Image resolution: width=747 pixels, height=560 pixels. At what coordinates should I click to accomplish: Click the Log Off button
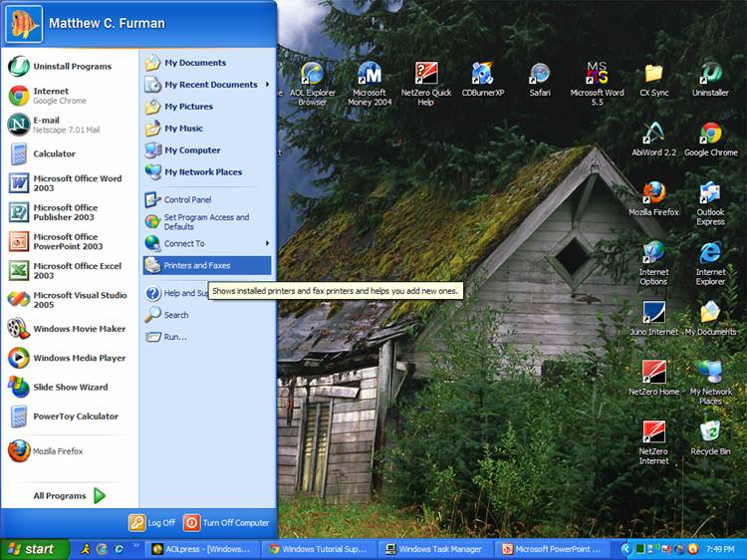tap(152, 523)
